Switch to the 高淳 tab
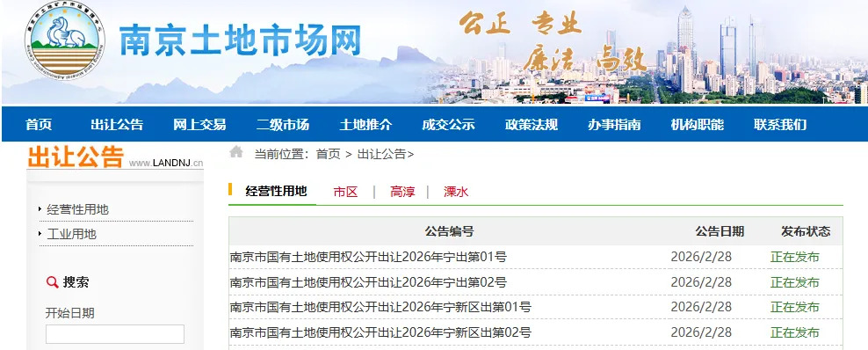 [402, 193]
